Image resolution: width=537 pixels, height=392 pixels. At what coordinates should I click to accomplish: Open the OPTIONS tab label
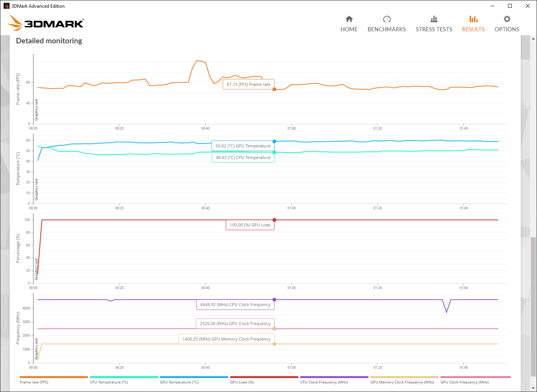coord(507,29)
